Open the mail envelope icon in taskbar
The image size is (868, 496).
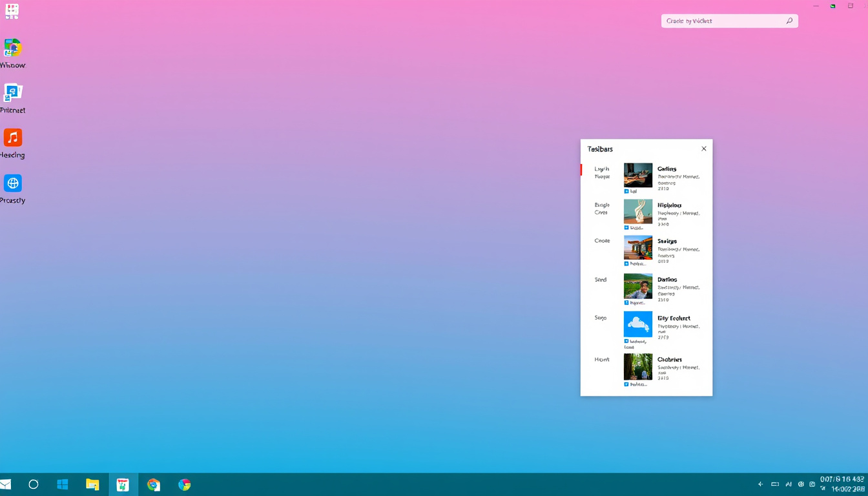pyautogui.click(x=5, y=484)
